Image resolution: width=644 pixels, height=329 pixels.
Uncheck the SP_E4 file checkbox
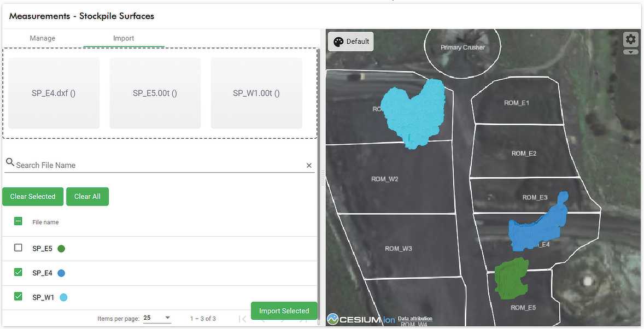18,272
